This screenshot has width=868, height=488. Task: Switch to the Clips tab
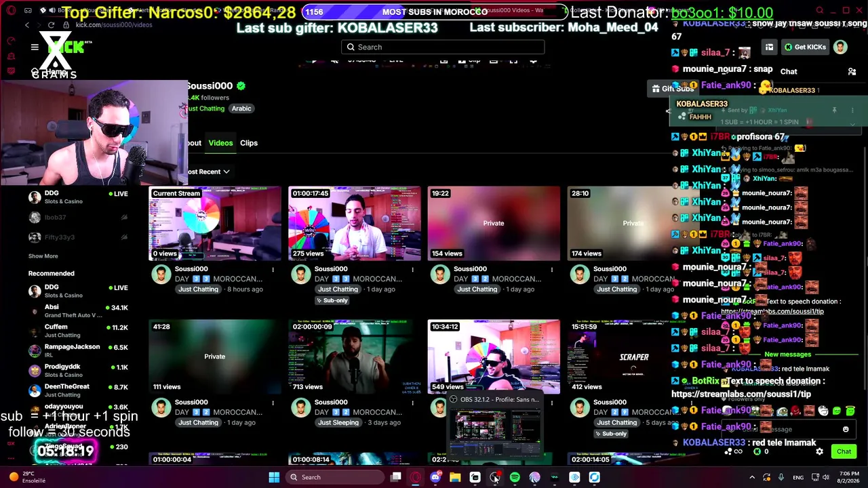tap(249, 143)
